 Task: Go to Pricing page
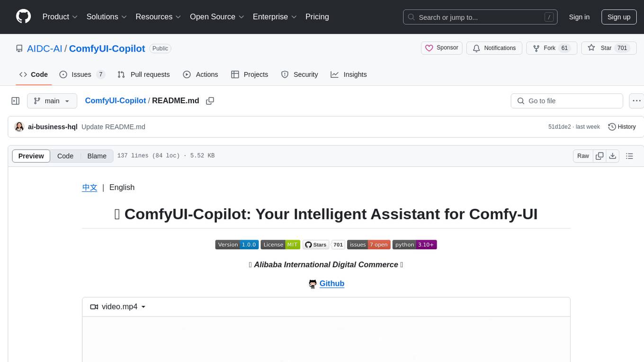click(317, 17)
